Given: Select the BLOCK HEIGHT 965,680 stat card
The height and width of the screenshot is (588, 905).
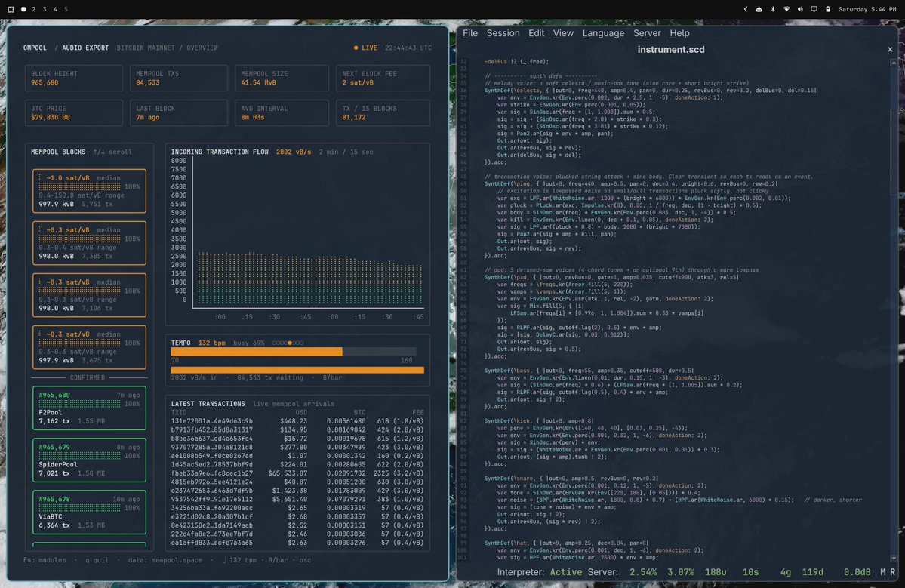Looking at the screenshot, I should click(x=73, y=78).
